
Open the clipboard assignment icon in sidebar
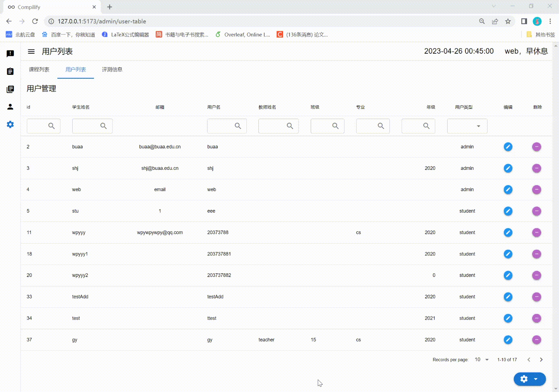(x=10, y=72)
